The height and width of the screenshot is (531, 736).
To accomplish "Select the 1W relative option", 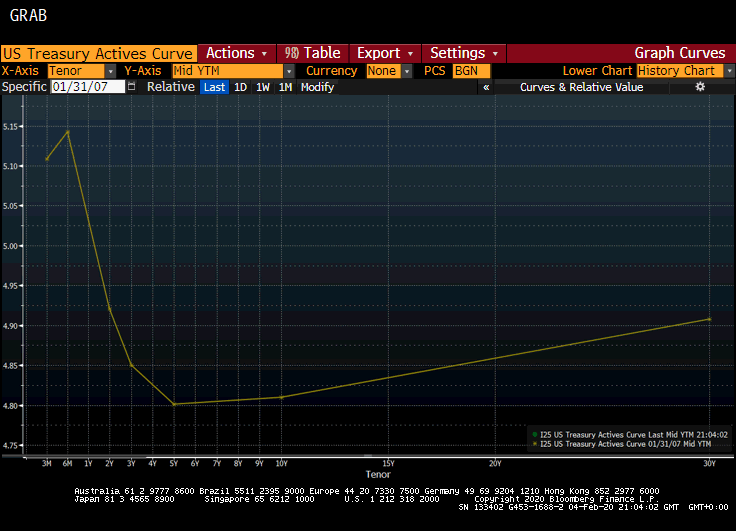I will point(263,87).
